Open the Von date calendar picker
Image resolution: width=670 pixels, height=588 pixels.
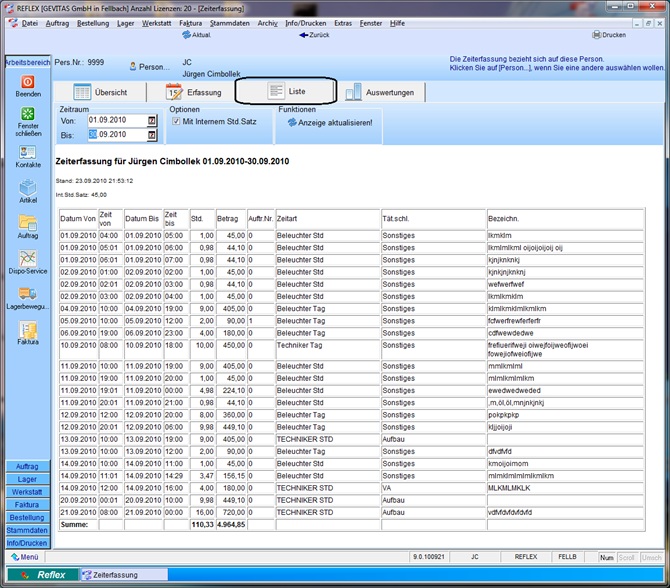pos(152,121)
